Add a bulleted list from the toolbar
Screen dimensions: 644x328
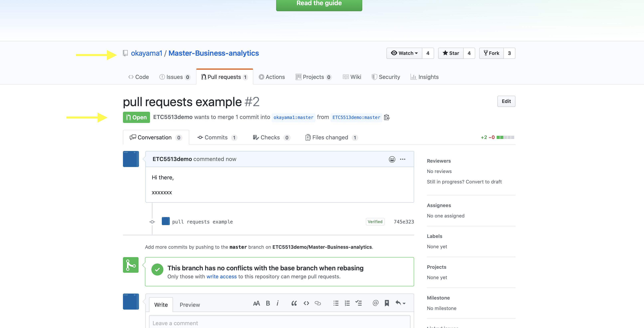336,303
